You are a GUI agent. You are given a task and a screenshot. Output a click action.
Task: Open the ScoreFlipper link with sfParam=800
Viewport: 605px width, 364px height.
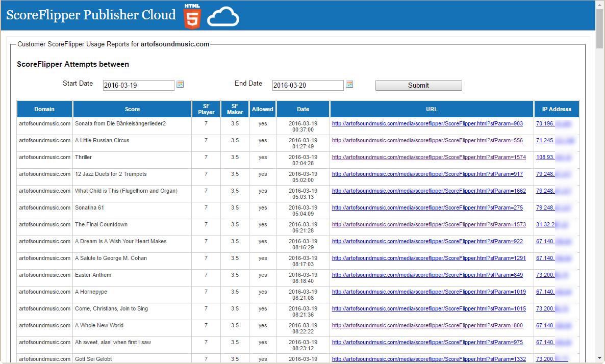(x=427, y=325)
